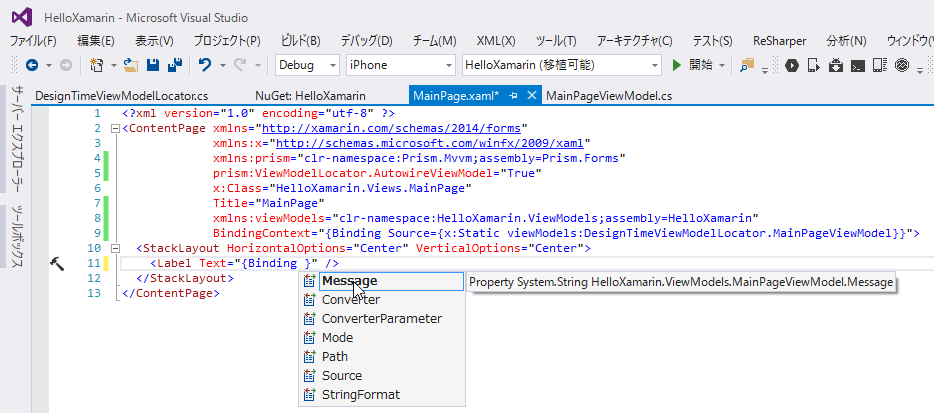Viewport: 934px width, 413px height.
Task: Open the アーキテクチャ(C) menu
Action: (634, 41)
